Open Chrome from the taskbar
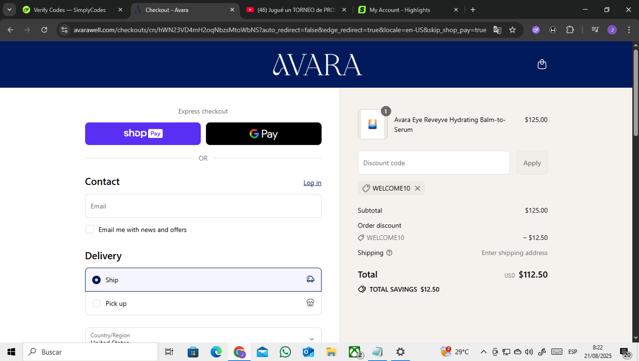 (x=239, y=352)
